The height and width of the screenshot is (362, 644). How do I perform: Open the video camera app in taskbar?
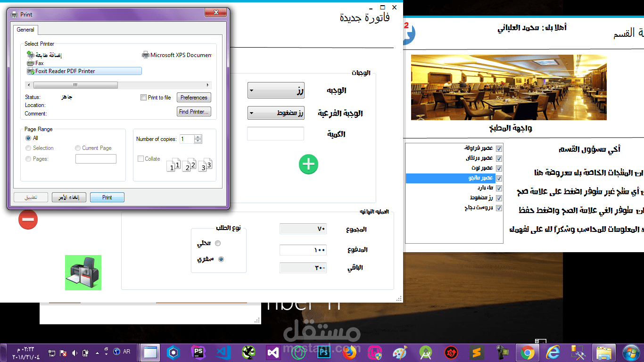click(x=502, y=352)
